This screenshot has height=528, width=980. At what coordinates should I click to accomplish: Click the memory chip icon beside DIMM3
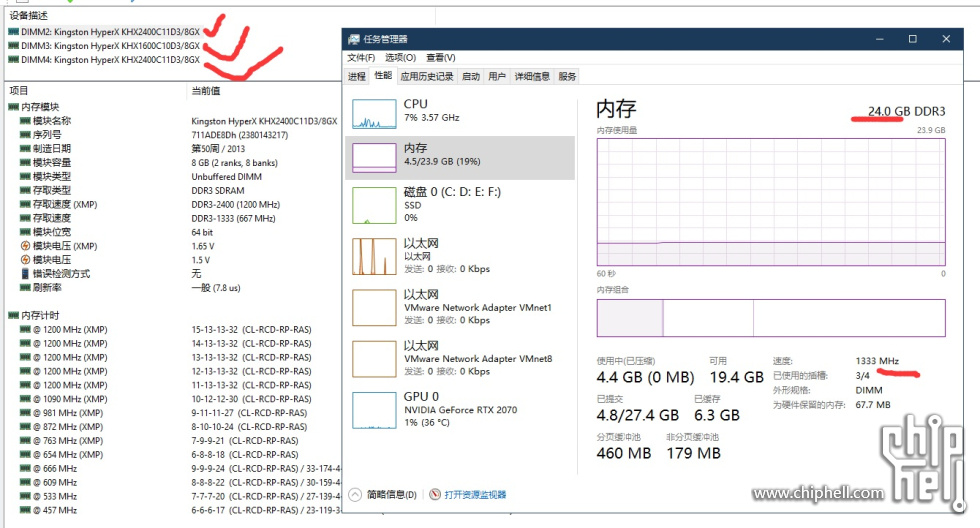[x=13, y=46]
